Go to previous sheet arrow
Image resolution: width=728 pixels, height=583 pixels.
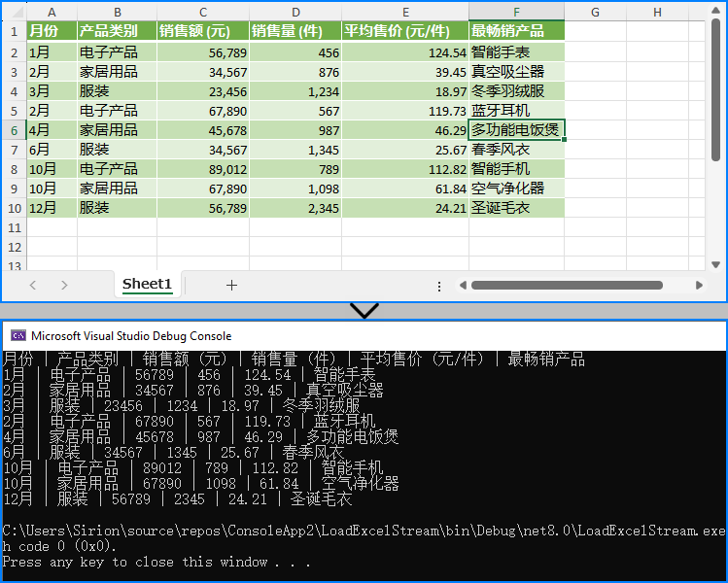click(32, 285)
